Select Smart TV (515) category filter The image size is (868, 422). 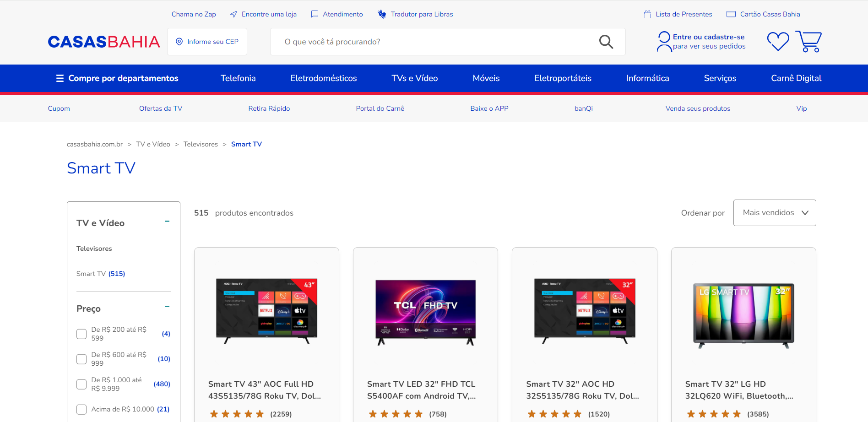click(x=101, y=274)
